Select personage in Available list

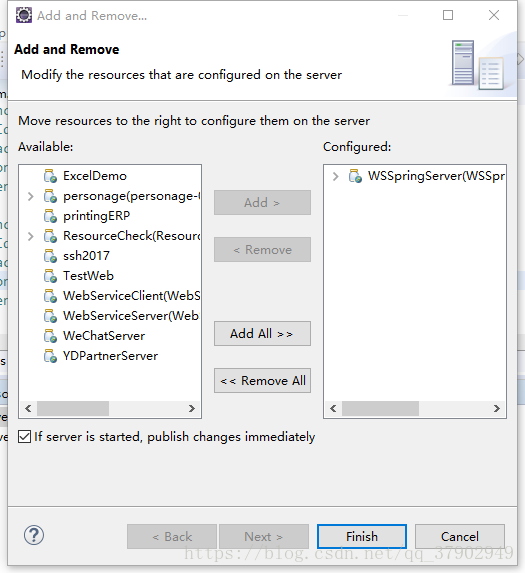tap(132, 196)
